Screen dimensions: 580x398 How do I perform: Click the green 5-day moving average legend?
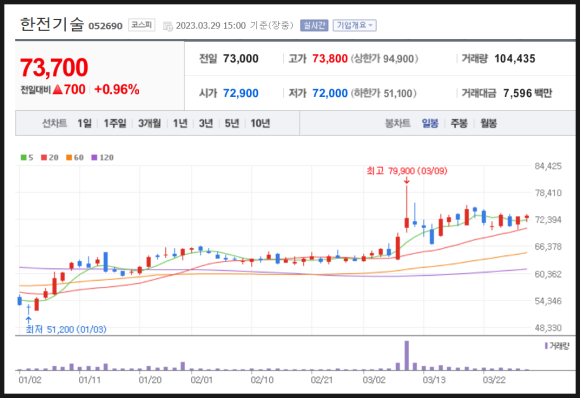click(27, 158)
